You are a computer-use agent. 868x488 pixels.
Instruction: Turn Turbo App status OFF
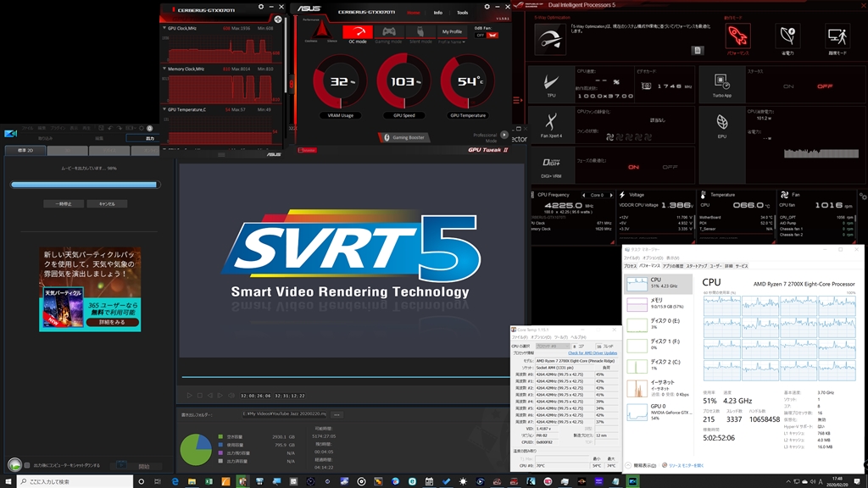click(x=825, y=86)
